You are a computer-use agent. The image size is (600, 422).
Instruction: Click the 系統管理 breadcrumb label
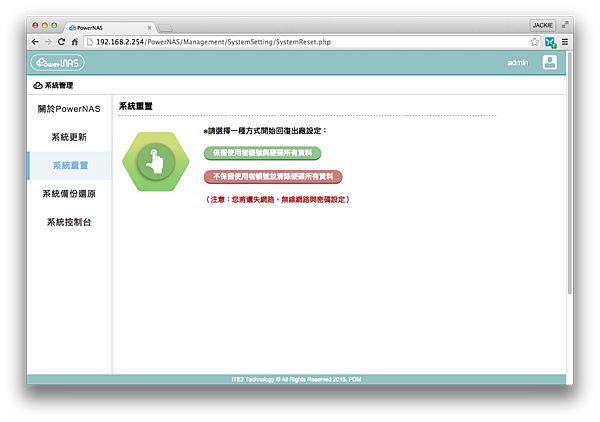(x=59, y=85)
